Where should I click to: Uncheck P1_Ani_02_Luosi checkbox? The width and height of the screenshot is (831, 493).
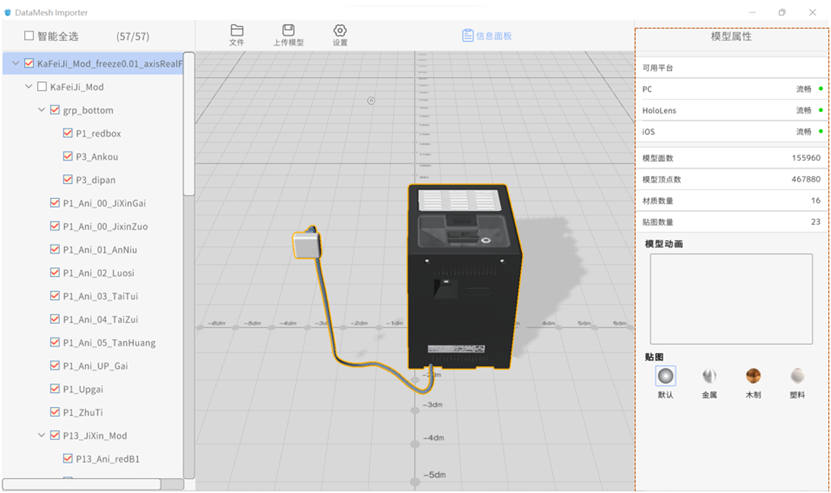(x=55, y=272)
